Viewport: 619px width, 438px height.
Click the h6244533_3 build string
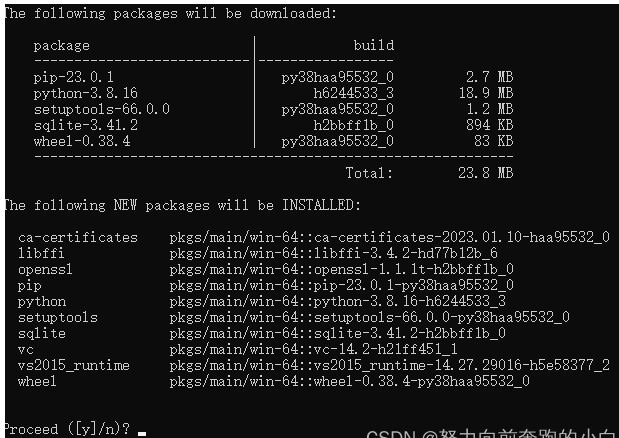[354, 93]
